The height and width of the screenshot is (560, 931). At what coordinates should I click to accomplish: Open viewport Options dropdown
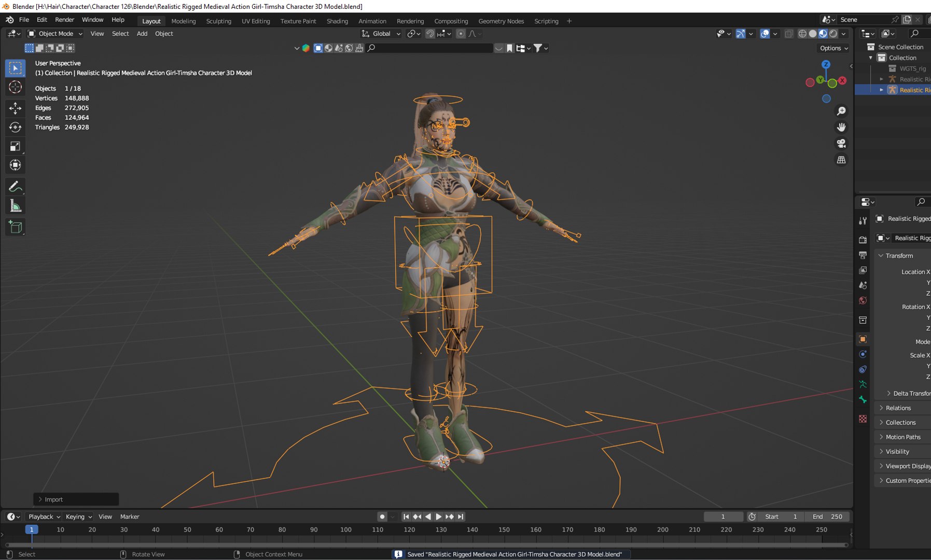click(x=834, y=48)
